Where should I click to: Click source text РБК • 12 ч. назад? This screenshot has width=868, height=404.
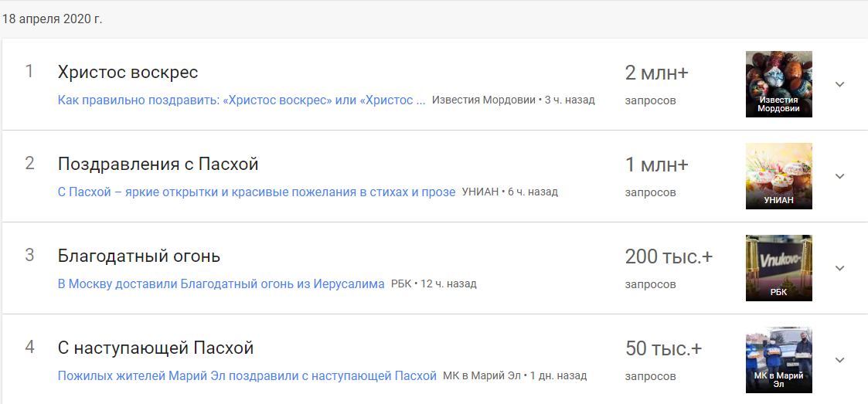coord(434,284)
